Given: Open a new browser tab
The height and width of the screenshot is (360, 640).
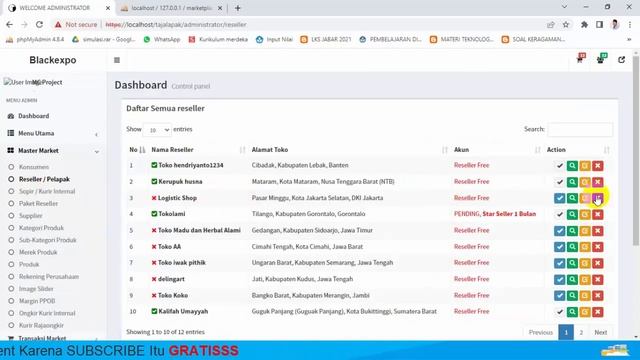Looking at the screenshot, I should (238, 8).
